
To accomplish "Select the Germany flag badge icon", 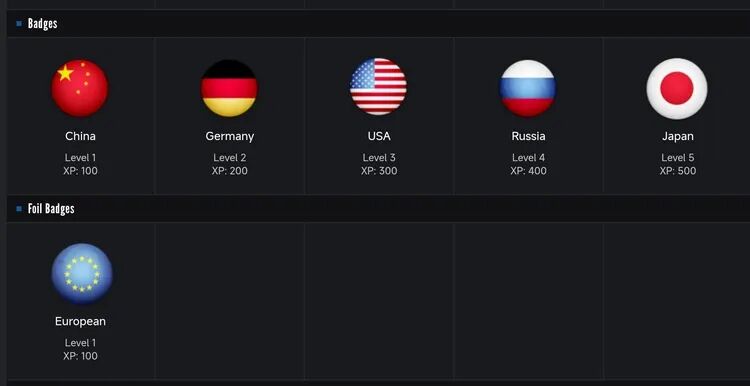I will [x=229, y=88].
